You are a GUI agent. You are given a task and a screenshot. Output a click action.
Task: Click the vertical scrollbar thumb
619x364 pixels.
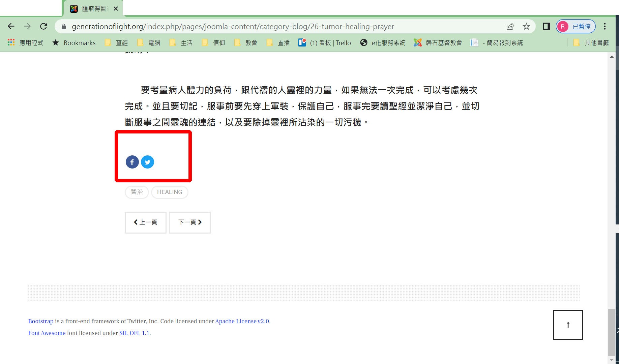tap(612, 332)
